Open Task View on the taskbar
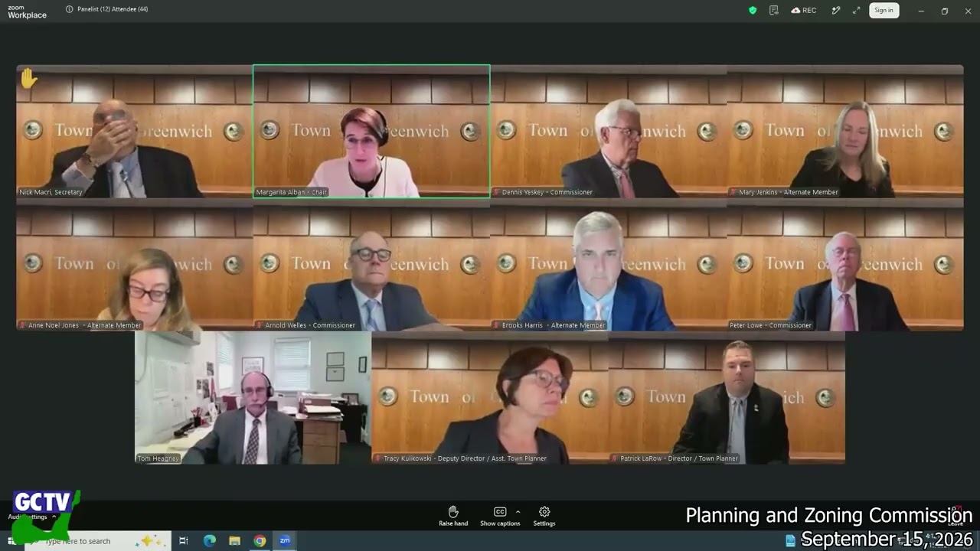The width and height of the screenshot is (980, 551). (184, 541)
